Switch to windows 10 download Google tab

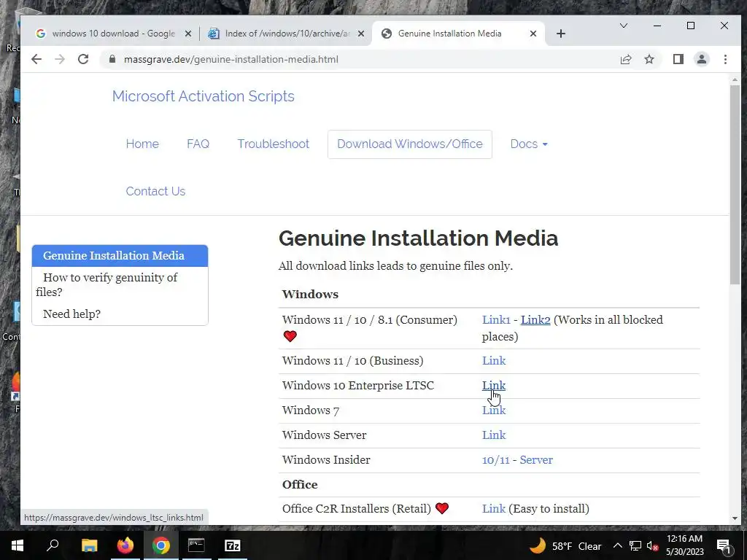[x=113, y=34]
